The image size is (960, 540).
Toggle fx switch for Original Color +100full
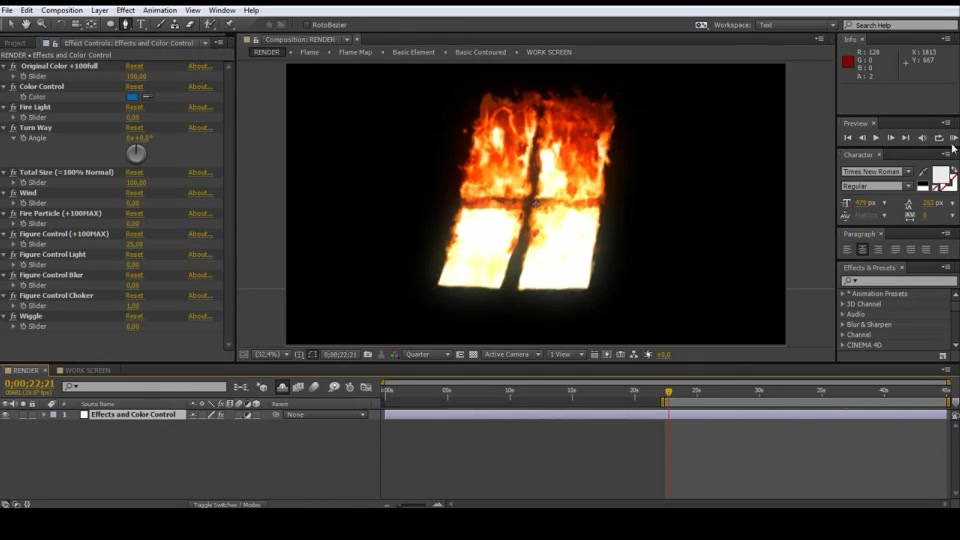click(13, 66)
